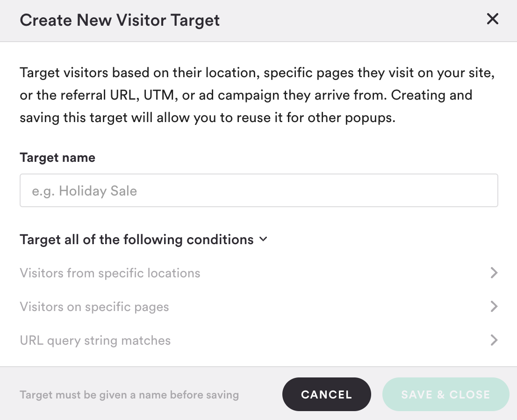Screen dimensions: 517x420
Task: Expand Visitors on specific pages condition
Action: pyautogui.click(x=259, y=306)
